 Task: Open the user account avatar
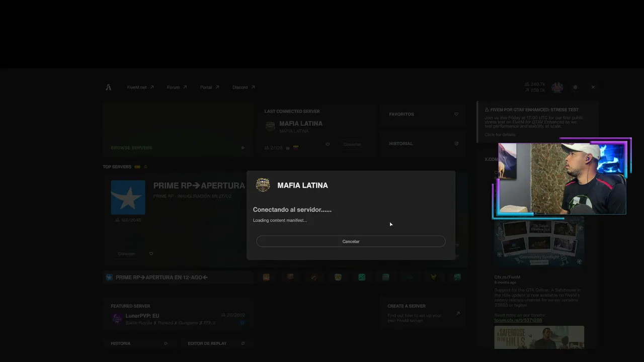coord(557,87)
